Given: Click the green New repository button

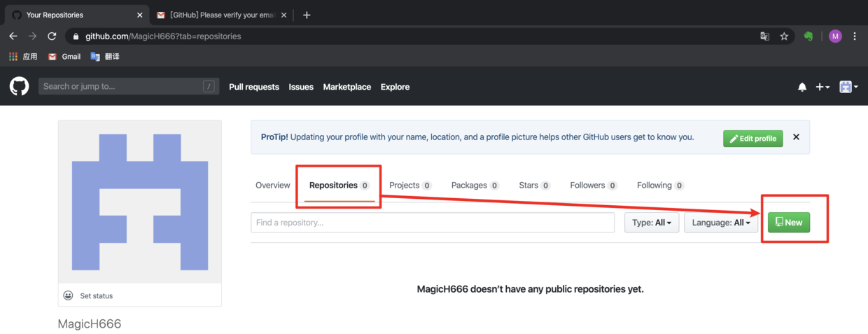Looking at the screenshot, I should click(789, 223).
